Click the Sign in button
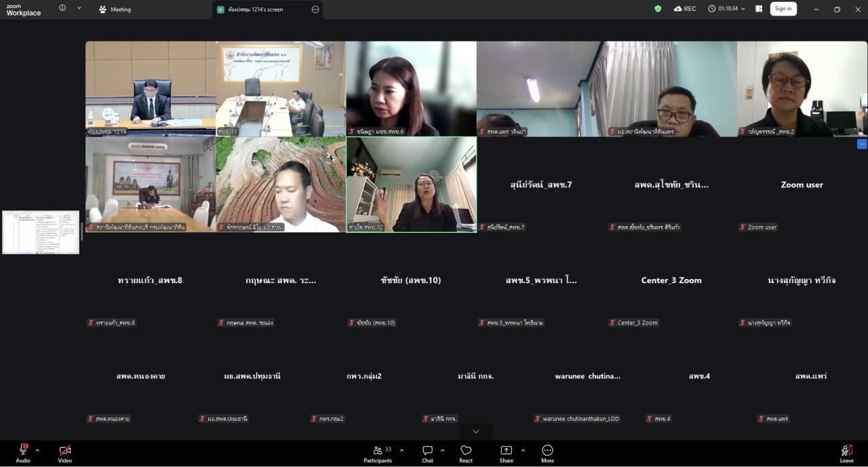This screenshot has height=467, width=868. (x=783, y=9)
